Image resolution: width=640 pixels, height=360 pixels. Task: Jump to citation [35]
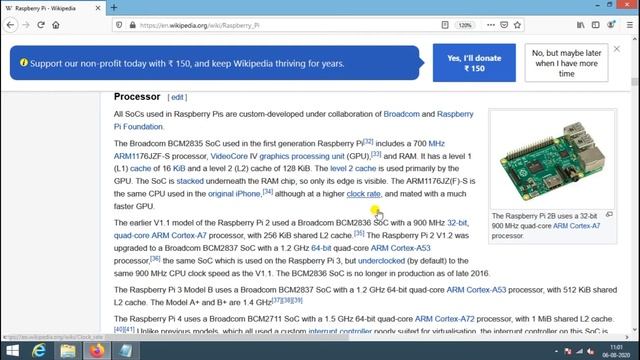pos(359,233)
